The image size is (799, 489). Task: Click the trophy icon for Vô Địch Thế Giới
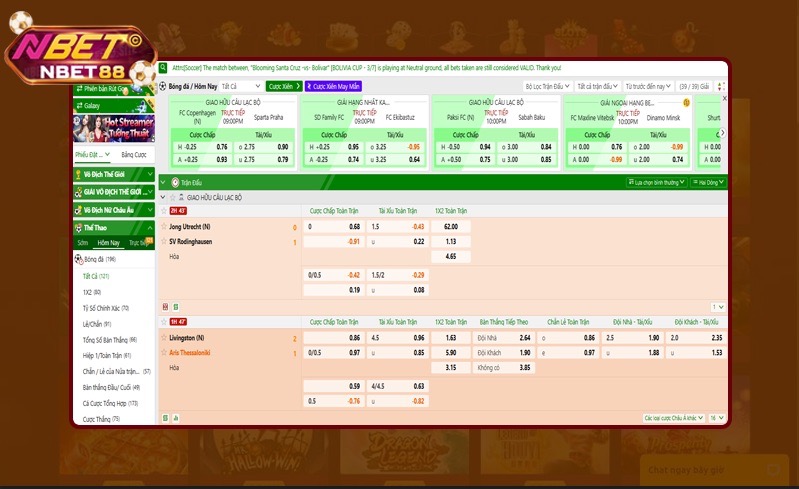click(x=78, y=174)
